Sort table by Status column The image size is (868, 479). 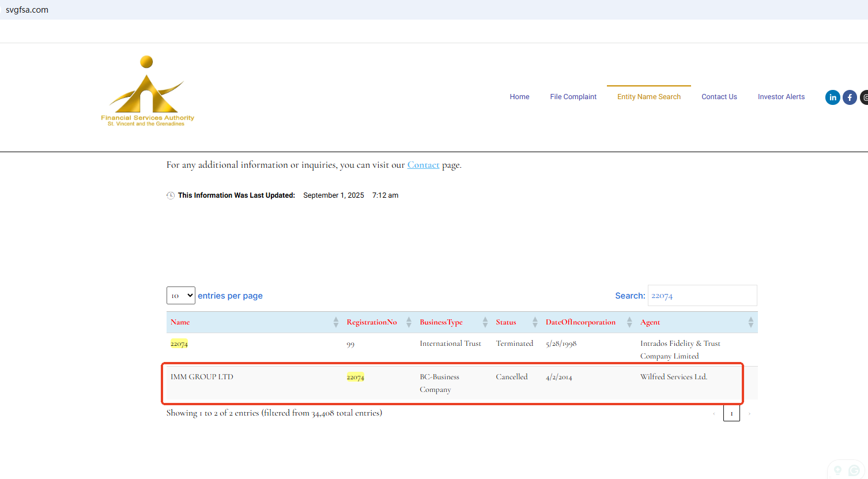coord(506,322)
